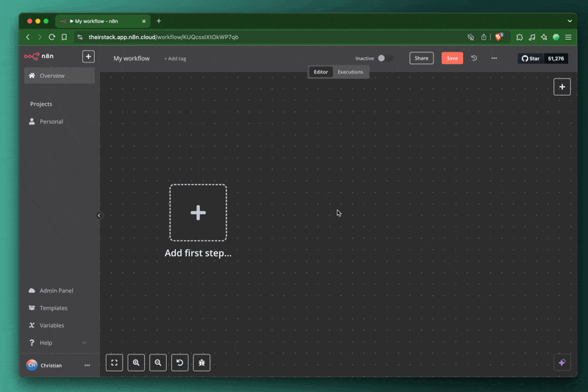
Task: Open Templates in sidebar
Action: pyautogui.click(x=53, y=308)
